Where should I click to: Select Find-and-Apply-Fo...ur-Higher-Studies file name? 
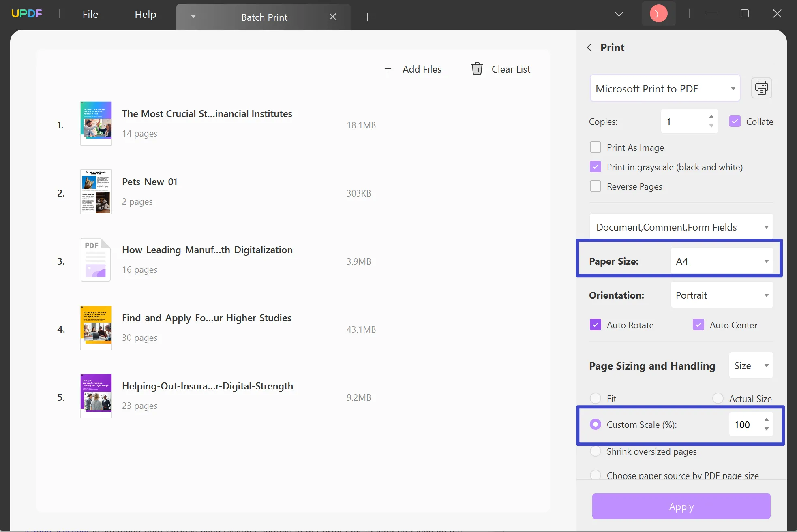pos(207,318)
